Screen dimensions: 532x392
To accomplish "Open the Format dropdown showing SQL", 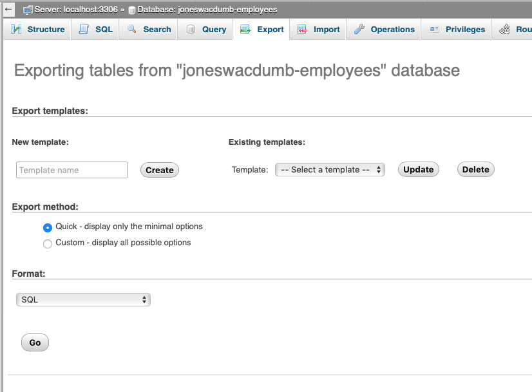I will [82, 299].
